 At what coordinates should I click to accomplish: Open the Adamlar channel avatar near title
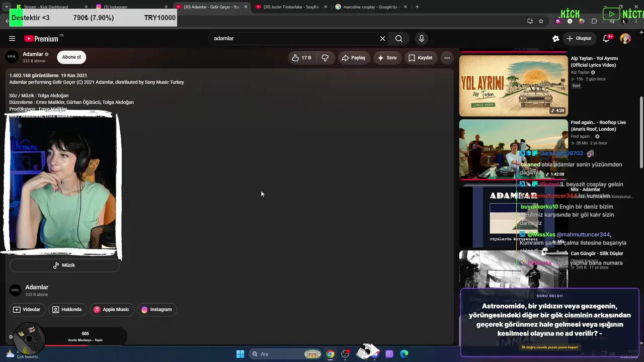point(12,57)
